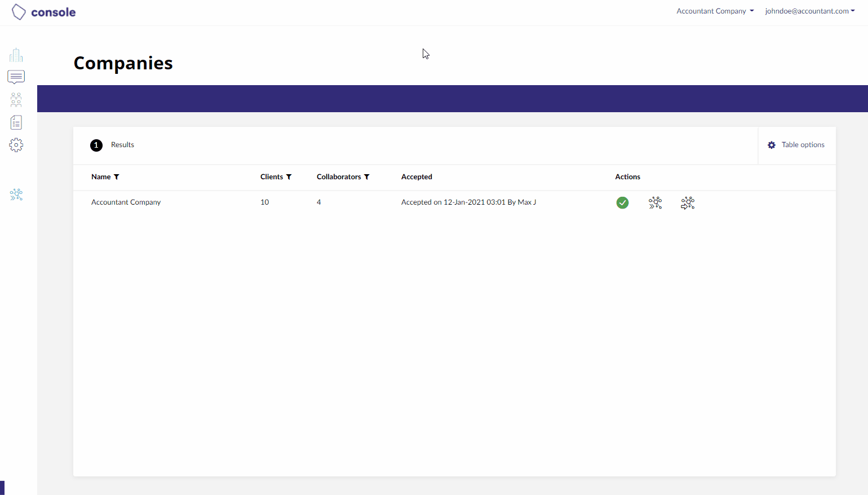Open the johndoe@accountant.com user menu

(810, 11)
